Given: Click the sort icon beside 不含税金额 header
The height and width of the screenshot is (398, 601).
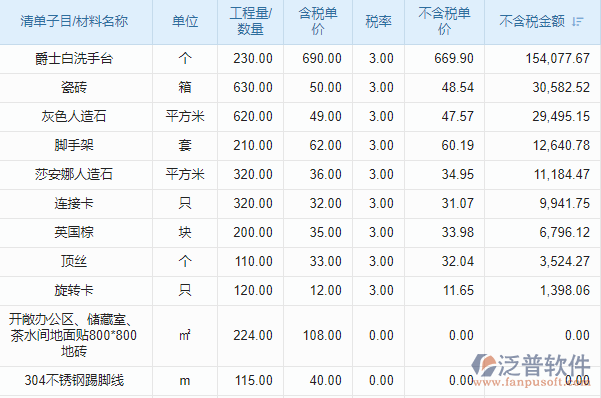Looking at the screenshot, I should point(577,21).
